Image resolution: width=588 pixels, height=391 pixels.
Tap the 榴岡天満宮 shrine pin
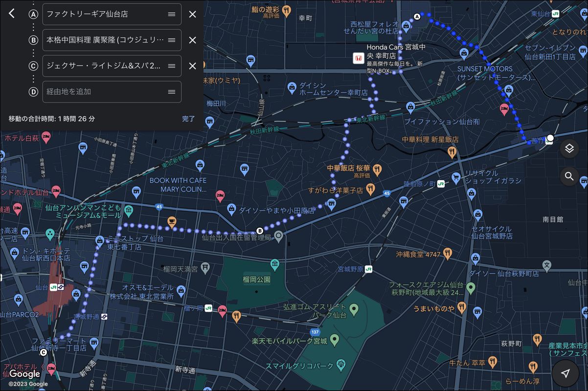point(205,267)
